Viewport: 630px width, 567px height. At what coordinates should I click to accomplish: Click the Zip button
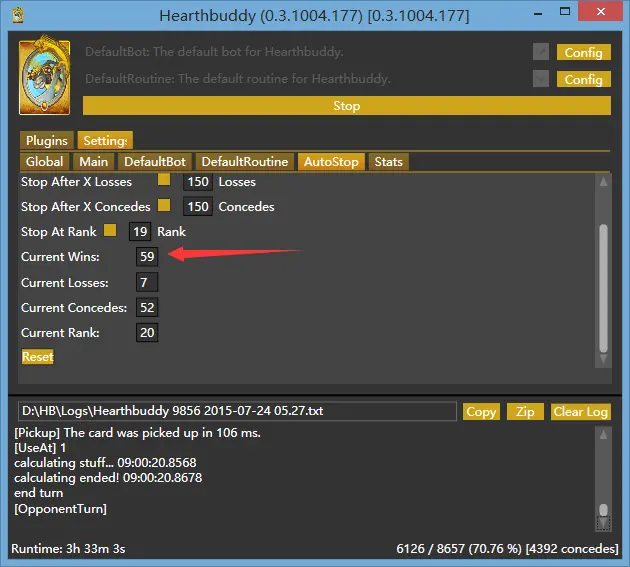(x=525, y=411)
